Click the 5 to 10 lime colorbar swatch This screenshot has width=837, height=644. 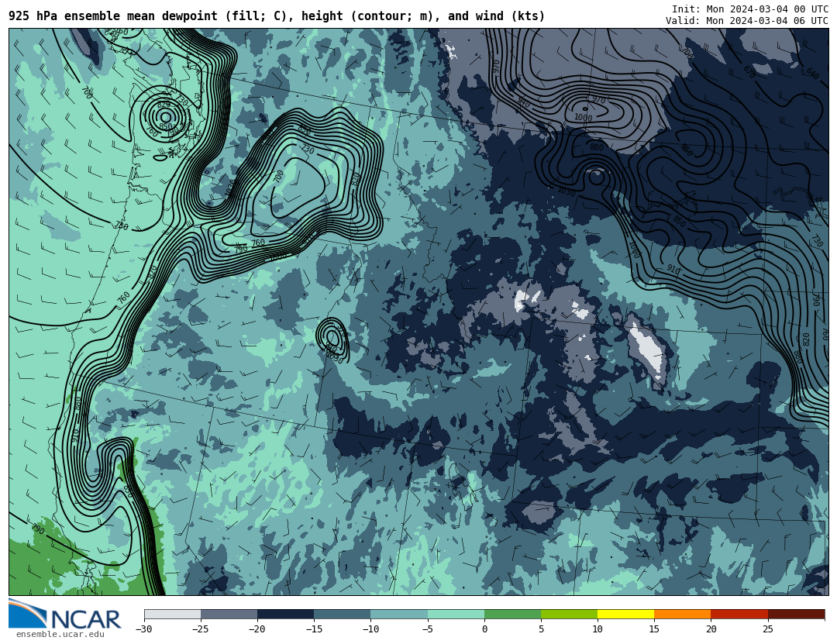coord(569,614)
